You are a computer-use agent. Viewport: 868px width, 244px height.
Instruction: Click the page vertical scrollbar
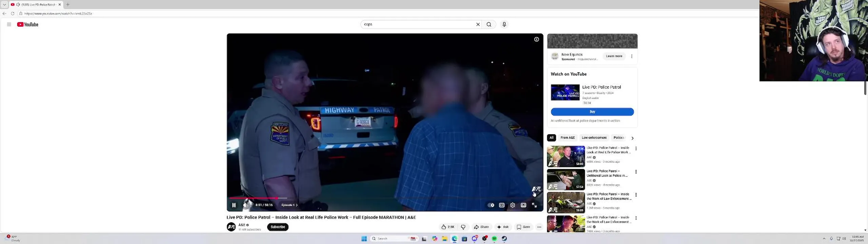865,88
